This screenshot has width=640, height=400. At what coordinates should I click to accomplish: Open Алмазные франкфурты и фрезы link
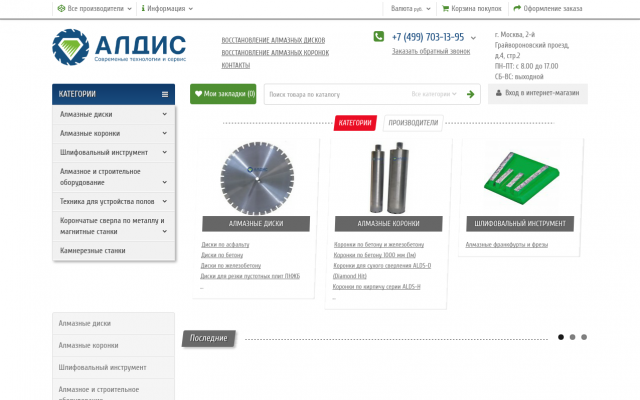tap(507, 244)
